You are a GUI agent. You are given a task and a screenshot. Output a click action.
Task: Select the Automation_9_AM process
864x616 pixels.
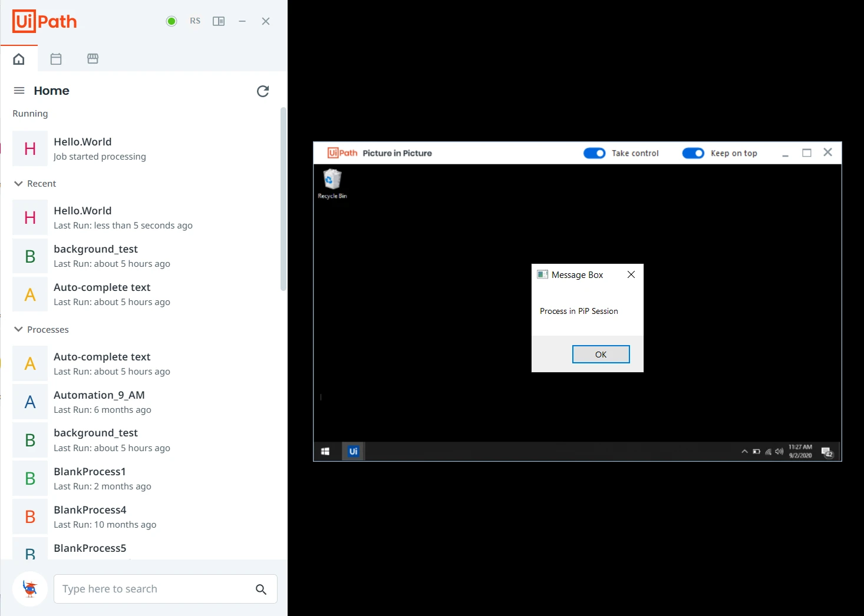pyautogui.click(x=144, y=402)
